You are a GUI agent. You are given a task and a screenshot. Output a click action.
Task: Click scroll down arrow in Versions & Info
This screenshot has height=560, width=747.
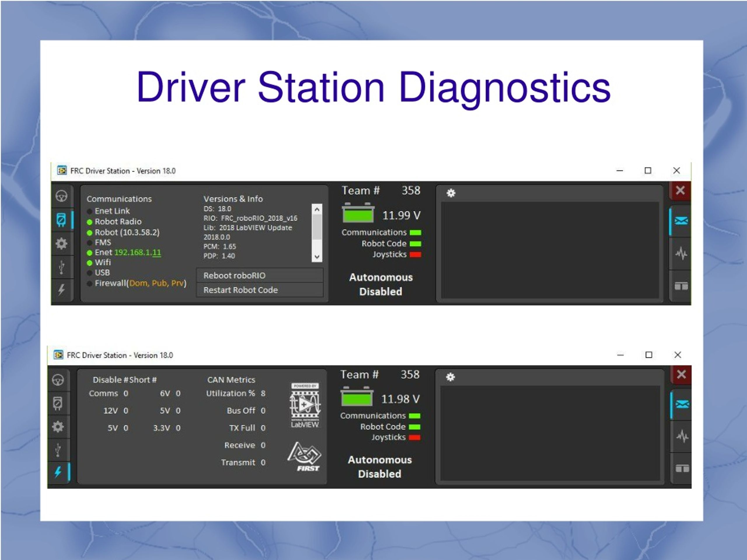click(317, 257)
